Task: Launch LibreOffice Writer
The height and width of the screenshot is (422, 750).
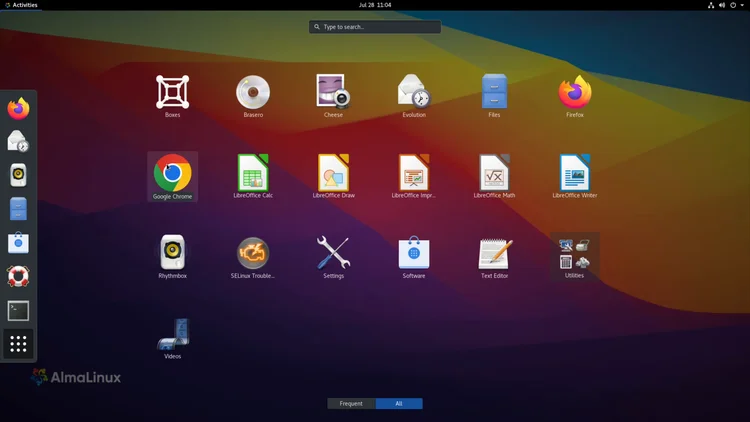Action: tap(574, 176)
